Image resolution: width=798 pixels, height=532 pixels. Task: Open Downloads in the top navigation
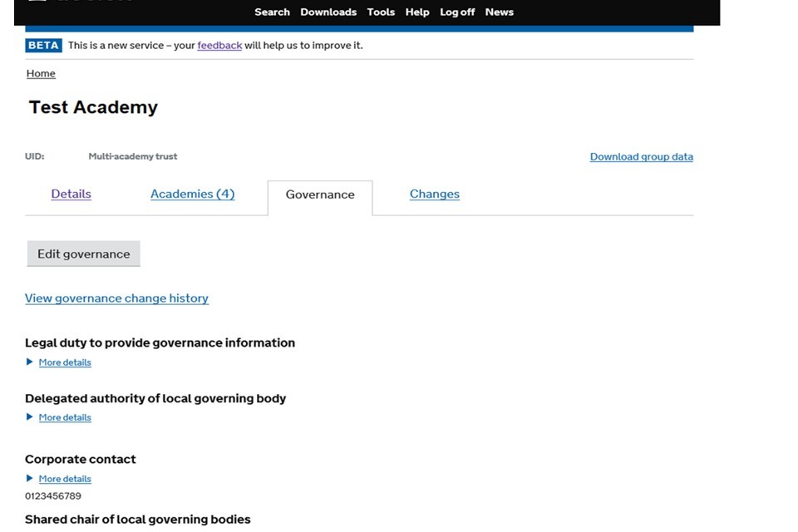[x=328, y=12]
